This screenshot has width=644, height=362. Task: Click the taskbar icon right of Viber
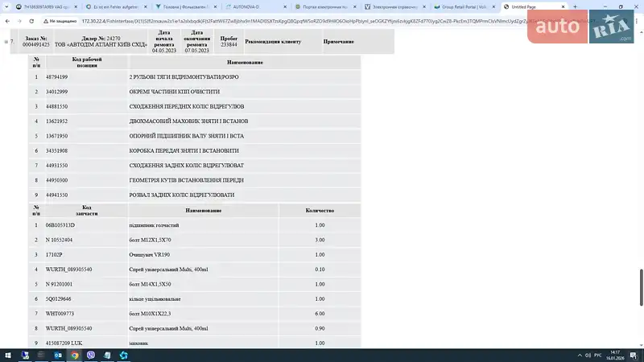[107, 356]
